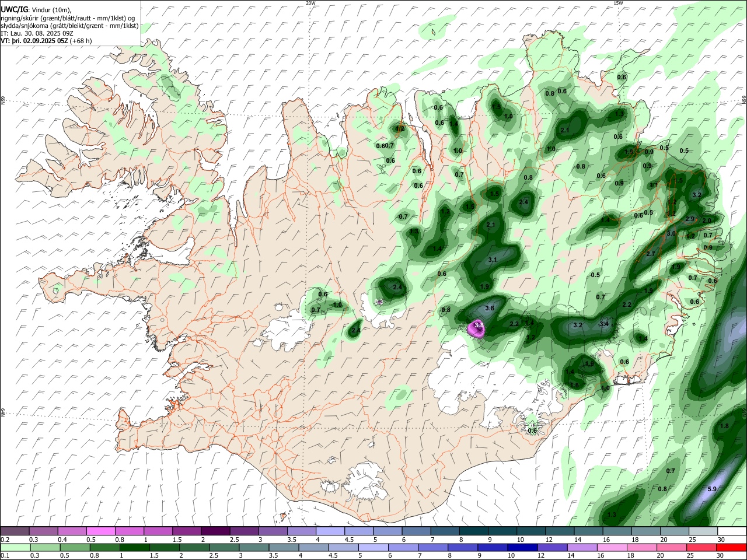Select dark teal 8–9 snow legend swatch
The image size is (747, 560).
click(x=473, y=531)
